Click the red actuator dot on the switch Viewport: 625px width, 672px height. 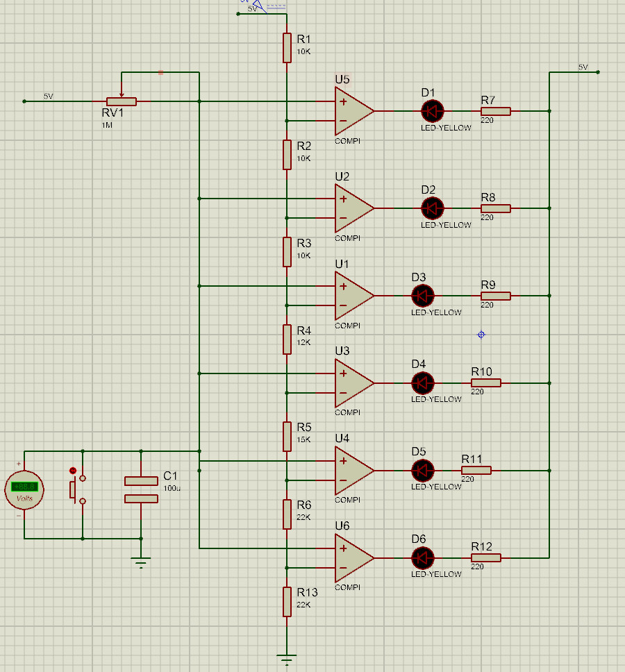72,471
